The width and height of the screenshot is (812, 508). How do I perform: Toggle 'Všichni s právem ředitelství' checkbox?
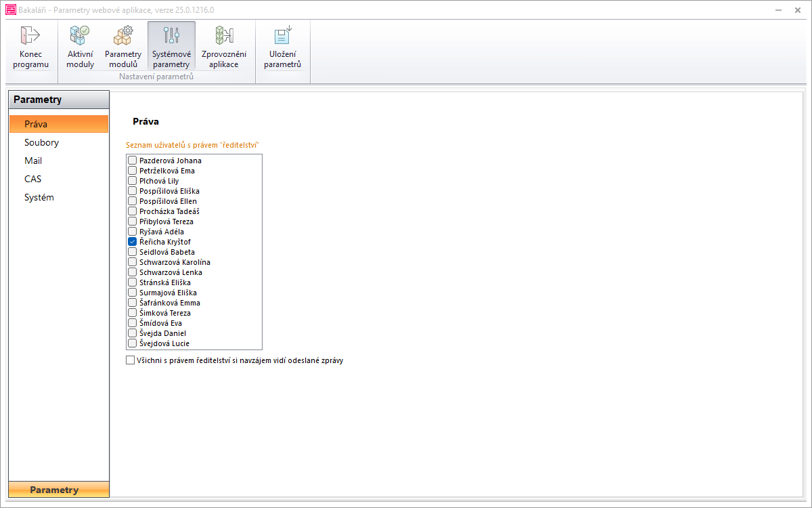[x=131, y=360]
